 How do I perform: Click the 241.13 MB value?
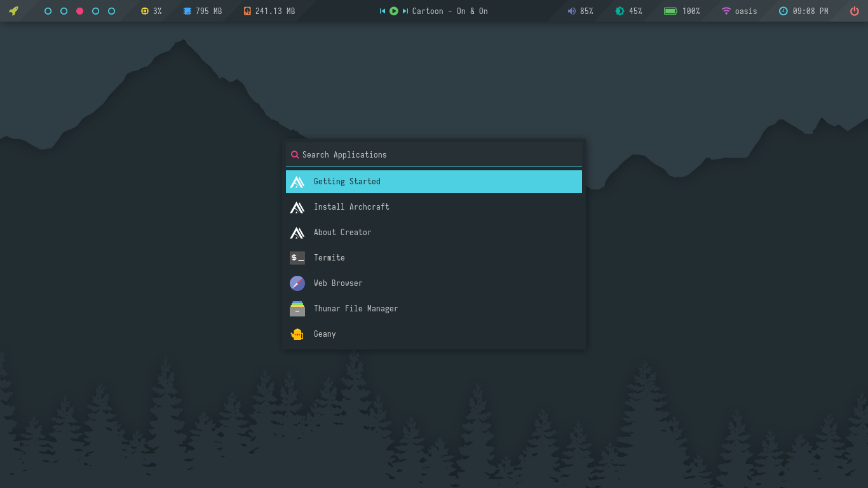(x=275, y=11)
